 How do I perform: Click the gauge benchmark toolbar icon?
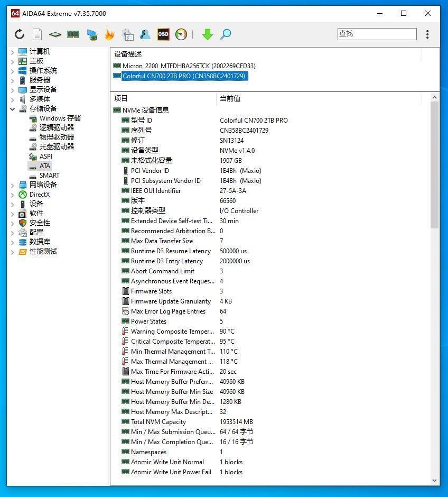[180, 34]
